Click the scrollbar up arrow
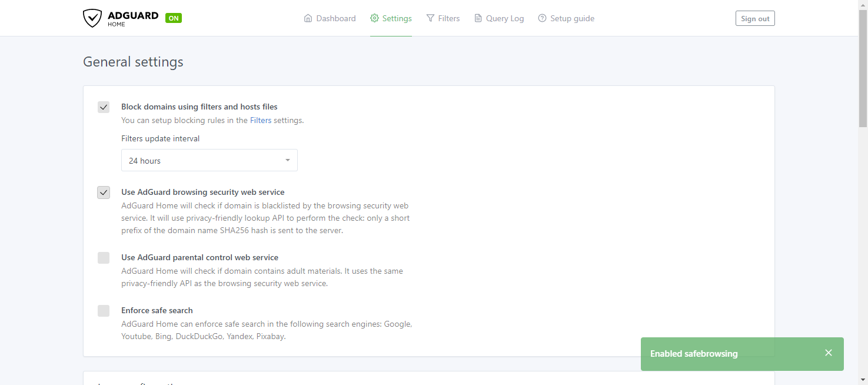Image resolution: width=868 pixels, height=385 pixels. coord(863,5)
